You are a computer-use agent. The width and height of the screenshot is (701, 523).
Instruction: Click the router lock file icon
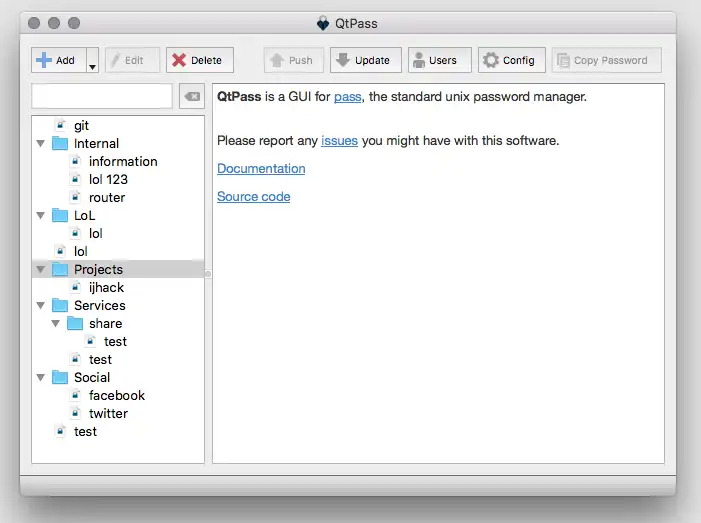(x=76, y=197)
